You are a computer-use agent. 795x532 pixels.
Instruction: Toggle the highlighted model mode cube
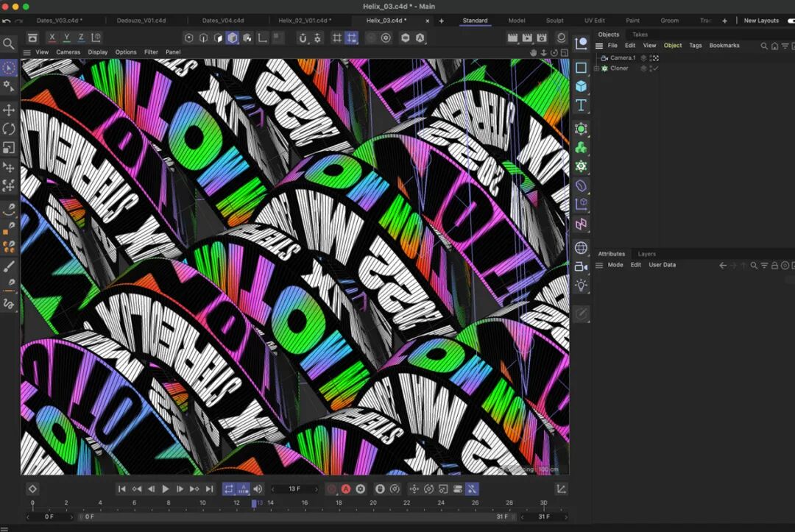pos(232,38)
